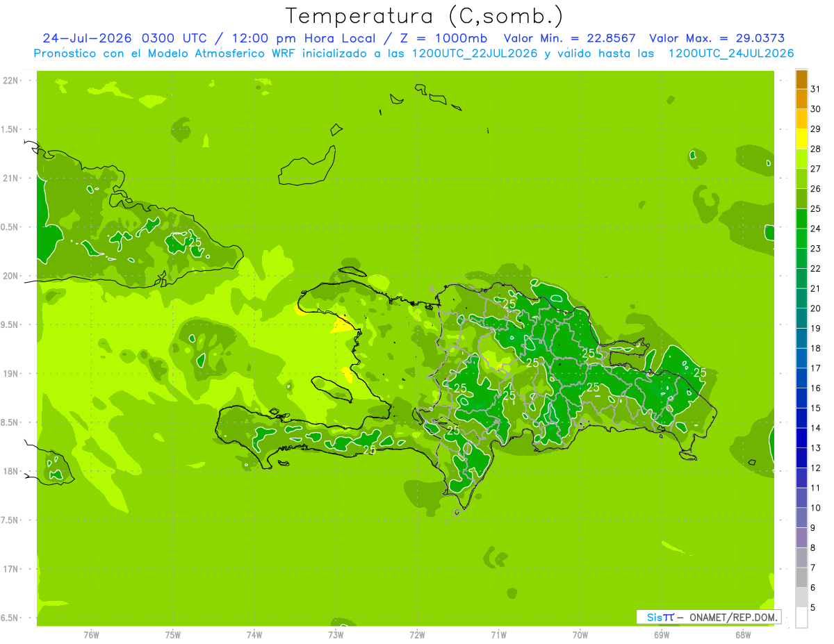834x644 pixels.
Task: Click the purple swatch between legend values 9 and 10
Action: (x=801, y=518)
